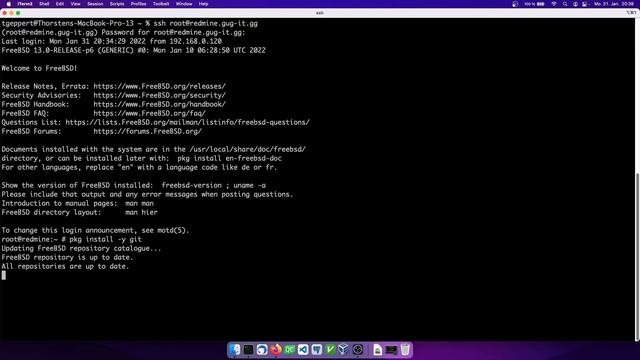Open the user account menu bar icon
Image resolution: width=640 pixels, height=360 pixels.
[x=575, y=4]
